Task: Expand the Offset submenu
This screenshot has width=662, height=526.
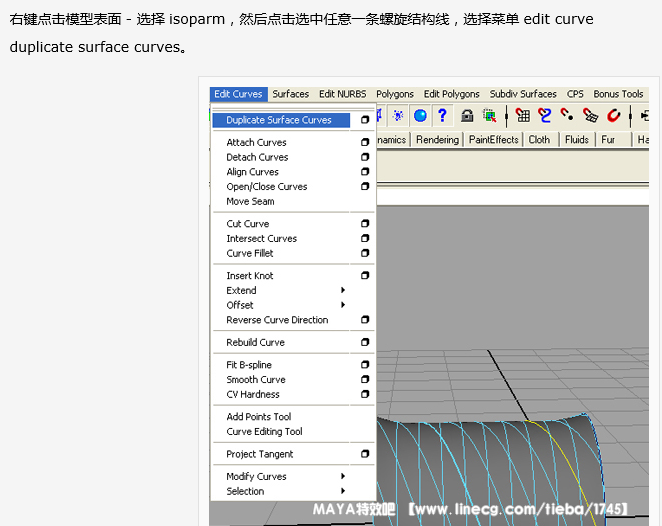Action: [343, 305]
